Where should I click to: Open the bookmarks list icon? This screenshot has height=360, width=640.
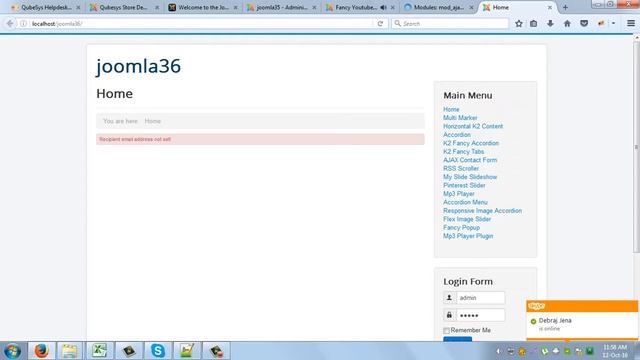[x=533, y=24]
